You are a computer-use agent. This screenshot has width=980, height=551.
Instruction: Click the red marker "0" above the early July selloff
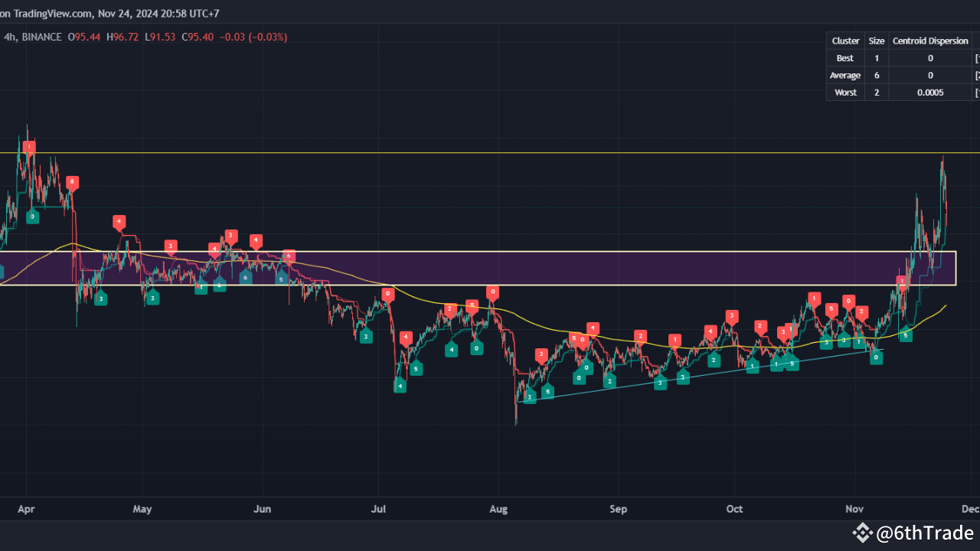(387, 292)
